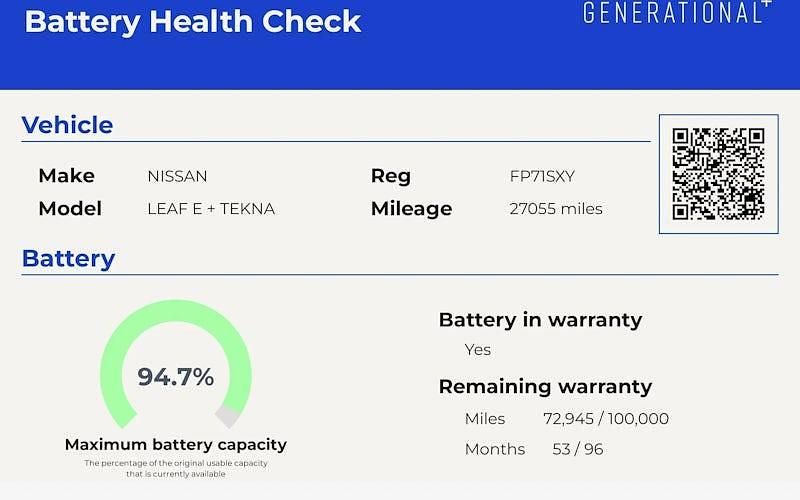
Task: Click the Remaining warranty heading
Action: click(x=545, y=387)
